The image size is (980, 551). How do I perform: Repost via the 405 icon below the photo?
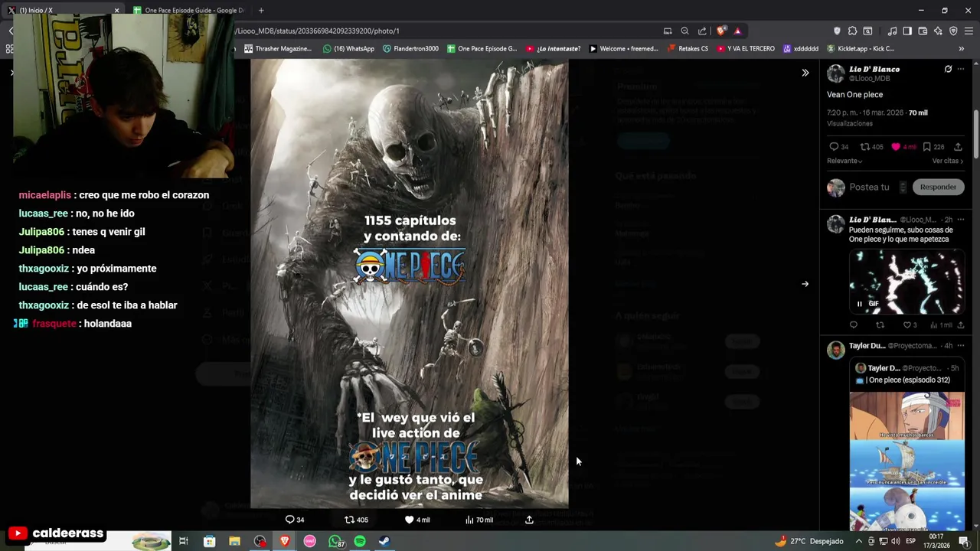click(x=349, y=520)
